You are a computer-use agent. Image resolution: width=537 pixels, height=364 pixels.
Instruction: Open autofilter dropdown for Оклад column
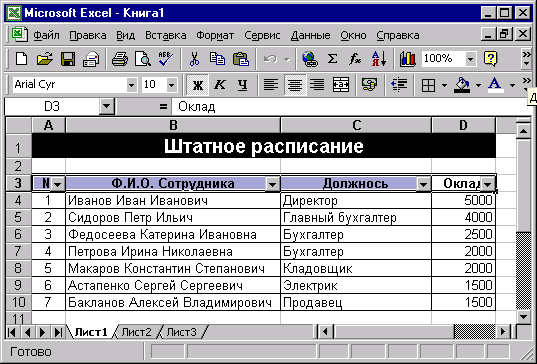[x=487, y=185]
